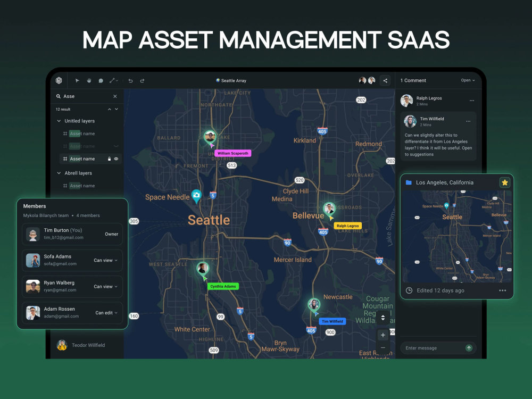Star the Los Angeles, California card
Screen dimensions: 532x399
coord(504,182)
